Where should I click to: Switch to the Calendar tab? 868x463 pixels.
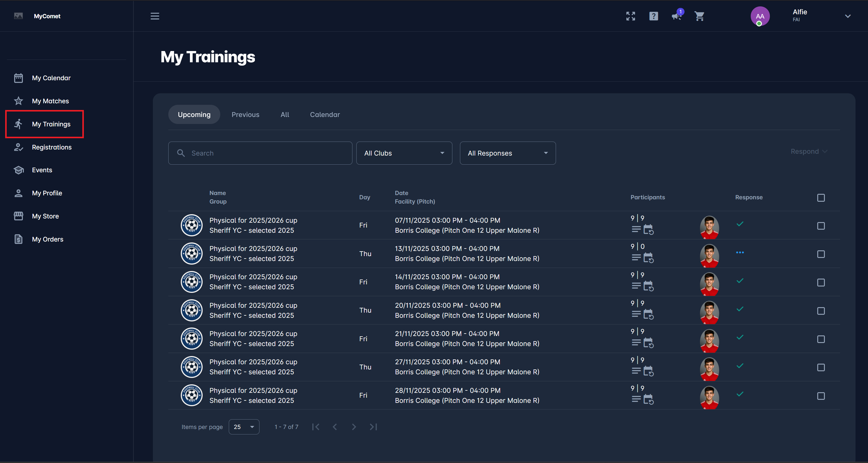coord(325,115)
